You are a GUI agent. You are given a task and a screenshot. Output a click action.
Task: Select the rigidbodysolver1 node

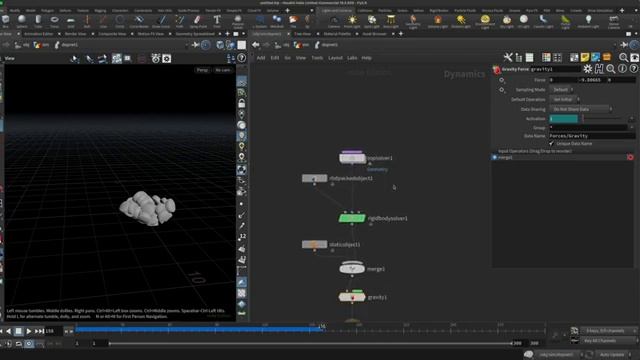[x=352, y=218]
